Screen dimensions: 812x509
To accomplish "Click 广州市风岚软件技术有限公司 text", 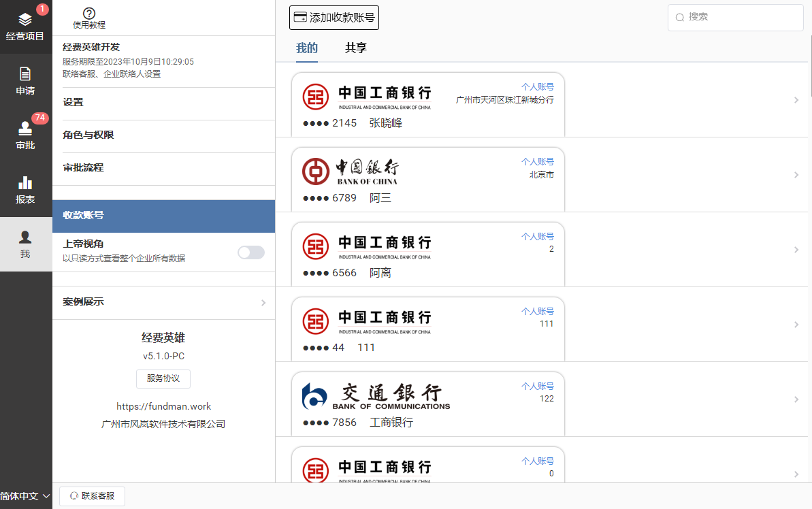I will coord(163,424).
